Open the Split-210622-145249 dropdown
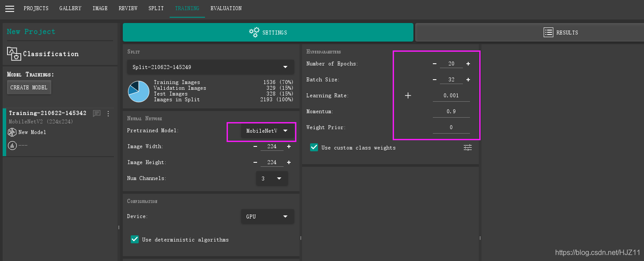This screenshot has height=261, width=644. tap(211, 67)
